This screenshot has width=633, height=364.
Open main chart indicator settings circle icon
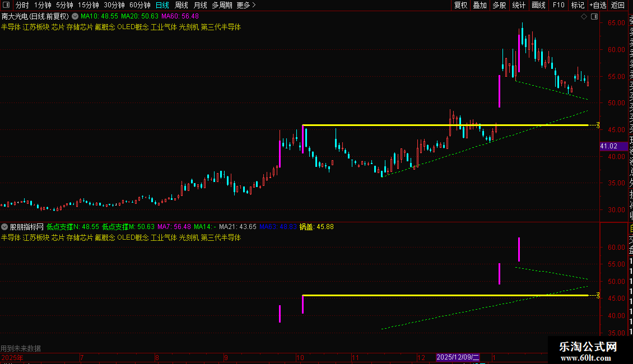coord(75,16)
